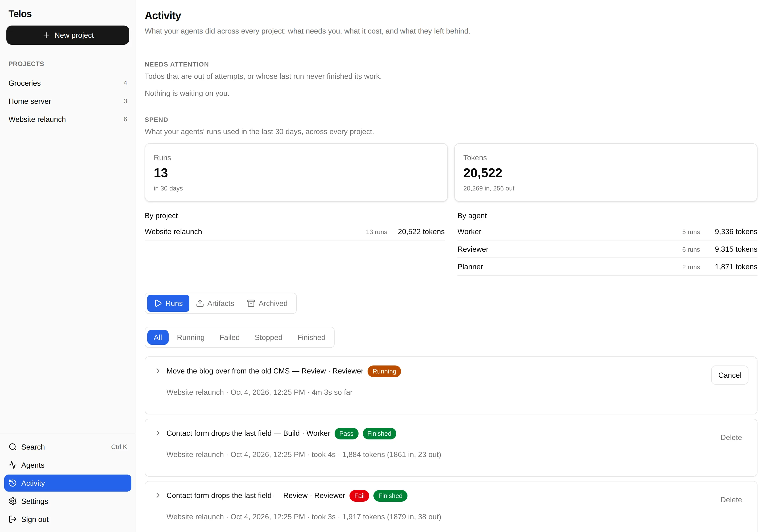Click the Finished badge next to Pass

tap(379, 434)
